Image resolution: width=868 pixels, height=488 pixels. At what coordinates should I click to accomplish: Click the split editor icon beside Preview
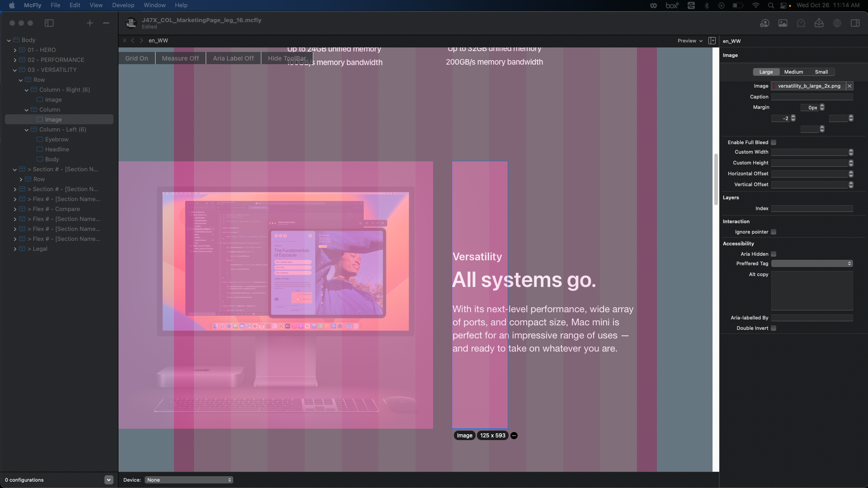coord(712,41)
